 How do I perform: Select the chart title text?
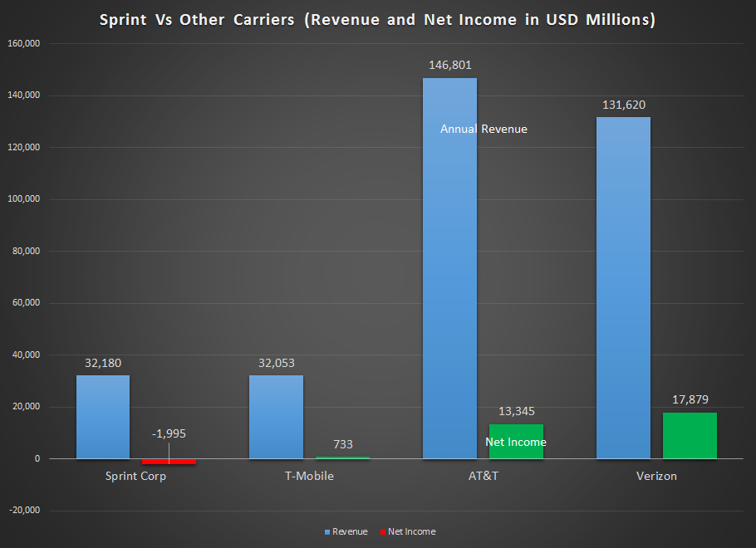point(377,20)
